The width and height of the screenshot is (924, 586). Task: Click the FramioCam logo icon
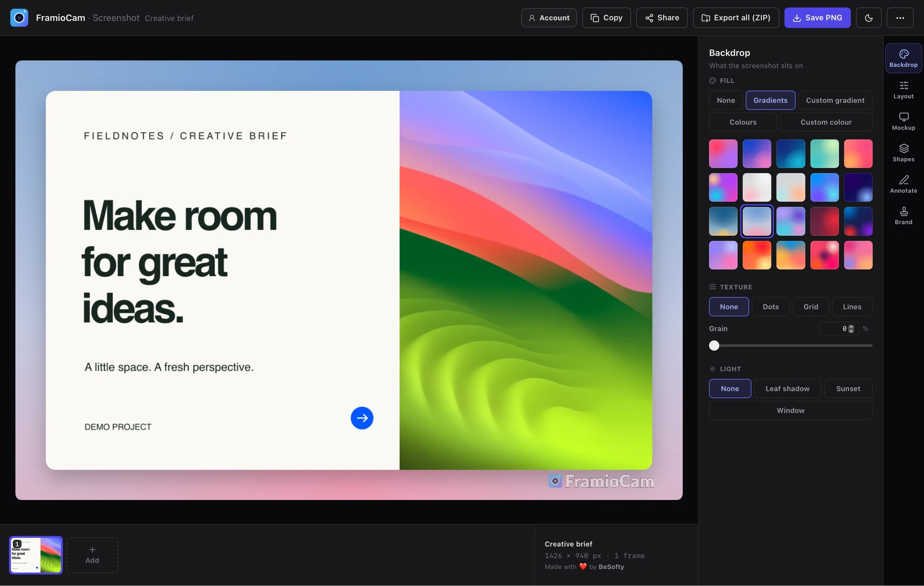19,18
